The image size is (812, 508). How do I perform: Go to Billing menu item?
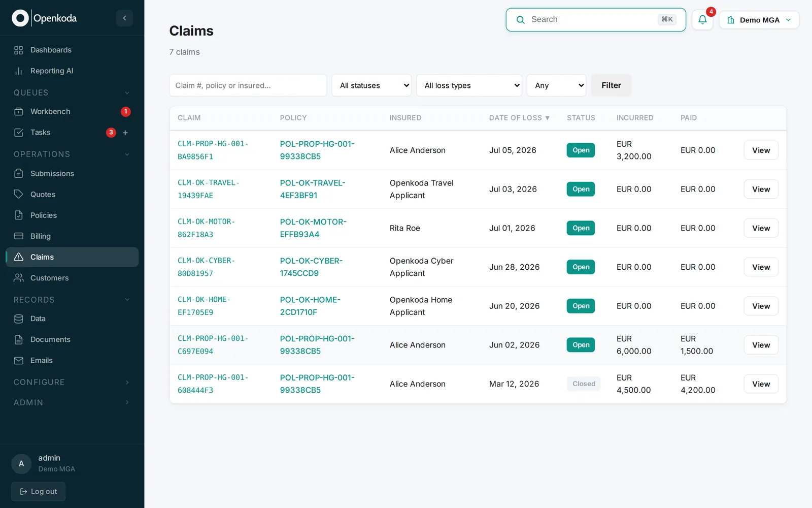(x=72, y=236)
